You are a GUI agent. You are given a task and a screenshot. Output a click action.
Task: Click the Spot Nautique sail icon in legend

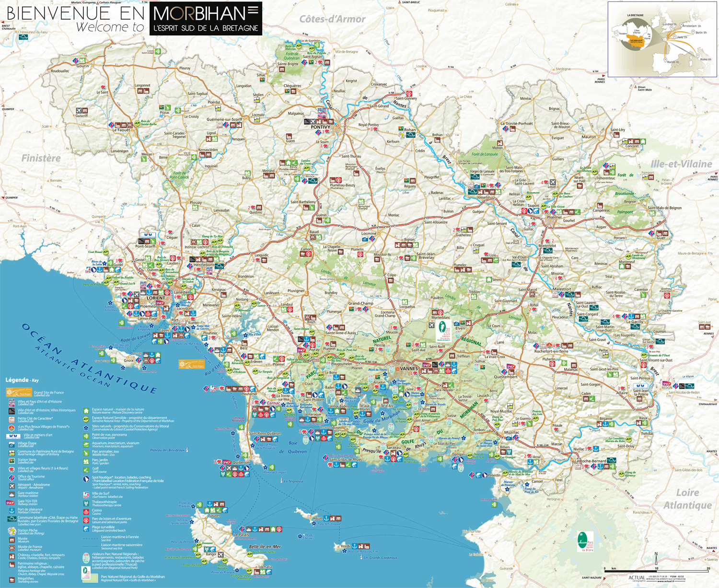(x=86, y=479)
